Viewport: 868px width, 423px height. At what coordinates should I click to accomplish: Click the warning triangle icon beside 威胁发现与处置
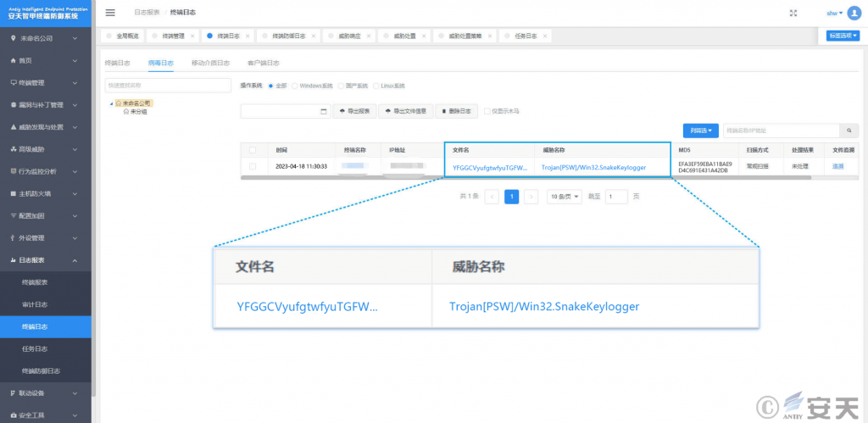(x=14, y=127)
